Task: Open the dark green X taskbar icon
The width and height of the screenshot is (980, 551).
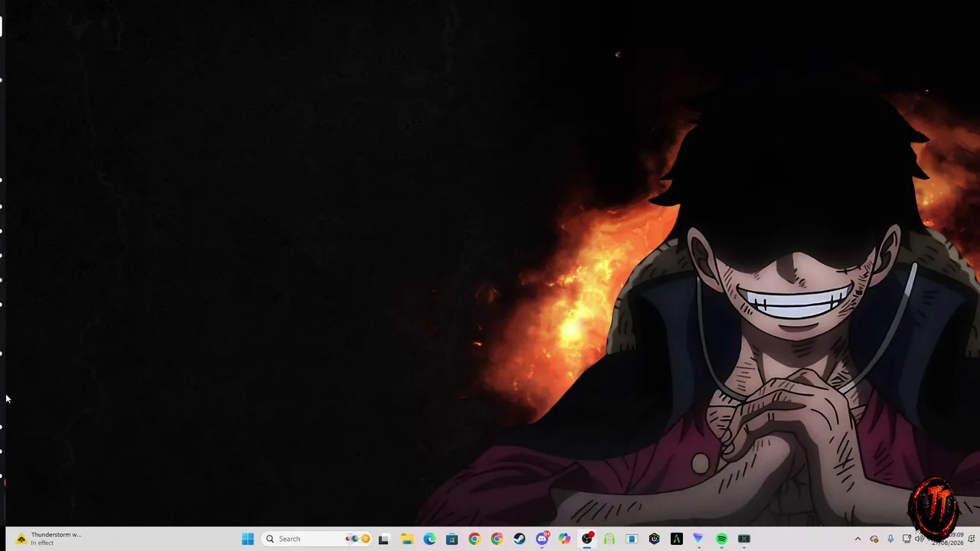Action: 743,539
